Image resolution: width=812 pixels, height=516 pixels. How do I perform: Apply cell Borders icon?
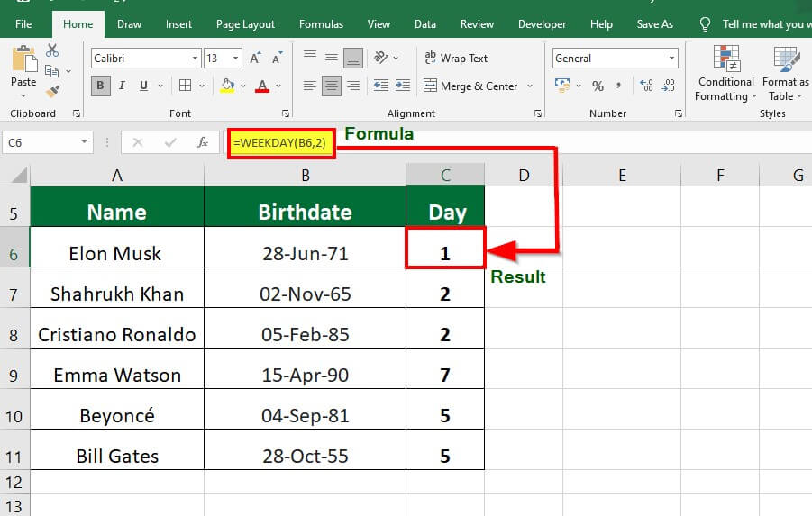coord(185,86)
